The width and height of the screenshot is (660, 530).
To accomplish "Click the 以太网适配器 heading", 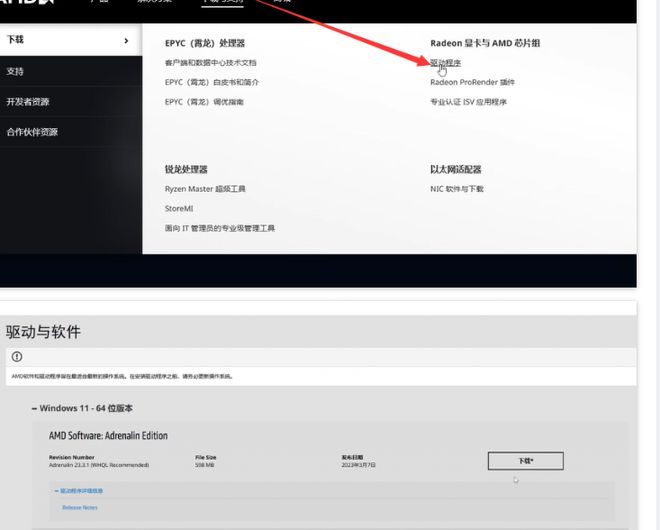I will (x=455, y=169).
